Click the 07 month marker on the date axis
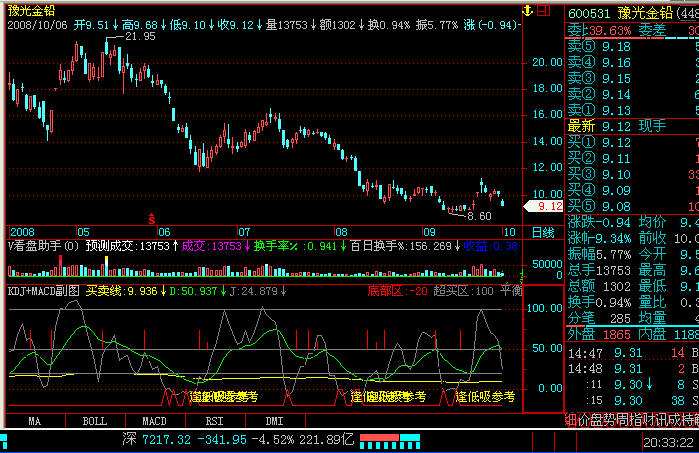The width and height of the screenshot is (699, 453). click(x=244, y=232)
